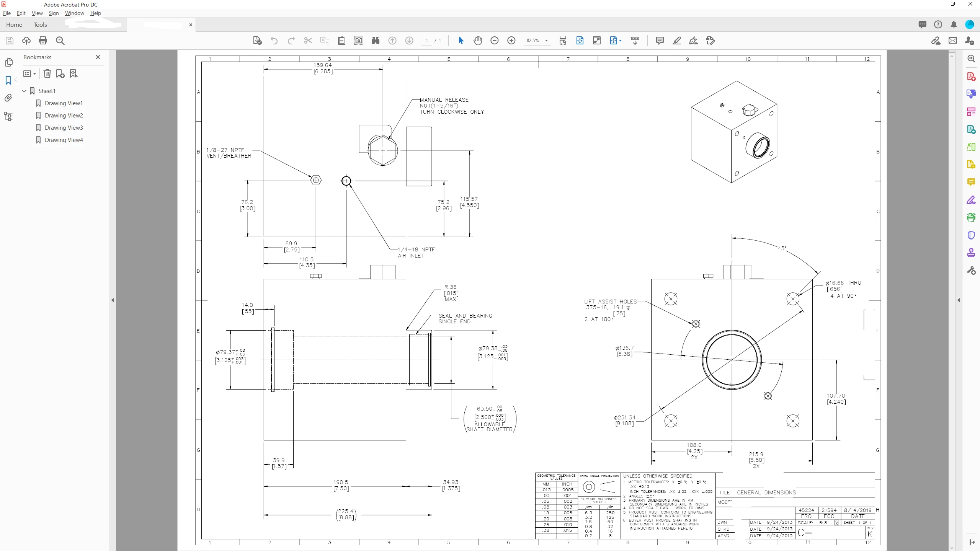Click the Add new bookmark icon

(60, 73)
